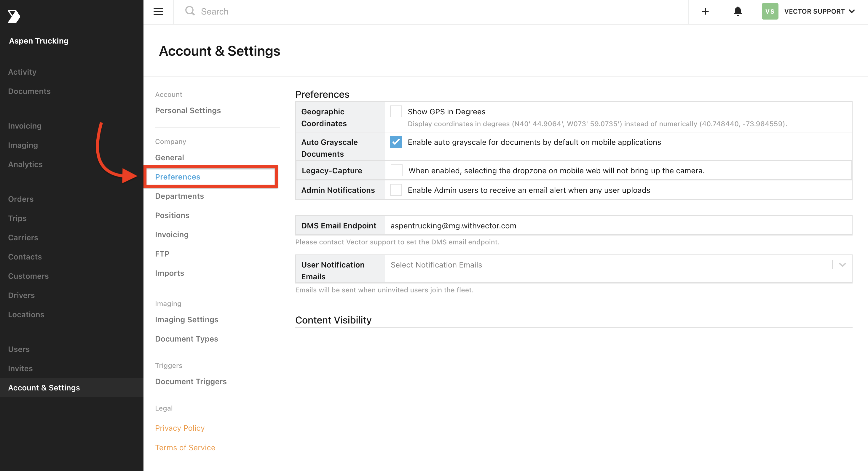Image resolution: width=868 pixels, height=471 pixels.
Task: Go to Invoicing in the left sidebar
Action: [x=25, y=126]
